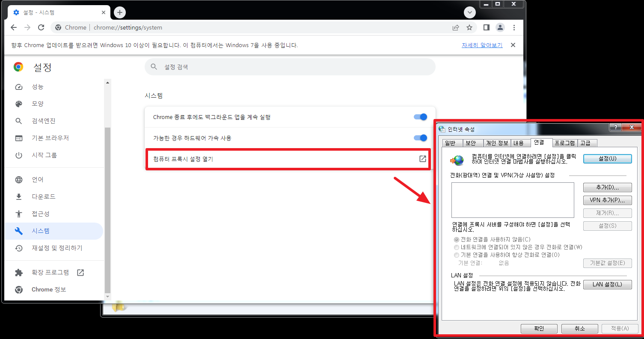Click the Chrome logo beside 설정
The image size is (644, 339).
(x=18, y=67)
